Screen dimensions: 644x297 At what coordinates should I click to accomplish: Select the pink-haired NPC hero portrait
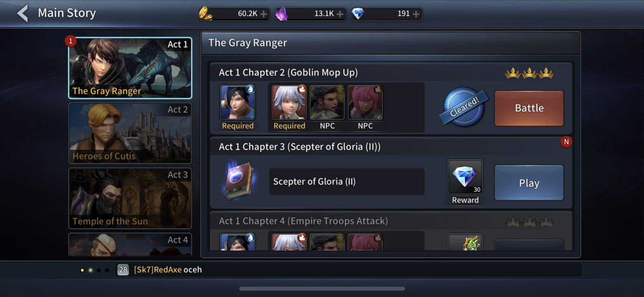point(365,102)
